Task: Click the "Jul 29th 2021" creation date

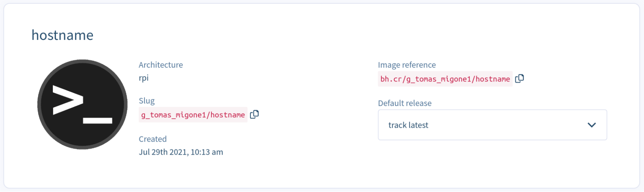Action: (x=163, y=152)
